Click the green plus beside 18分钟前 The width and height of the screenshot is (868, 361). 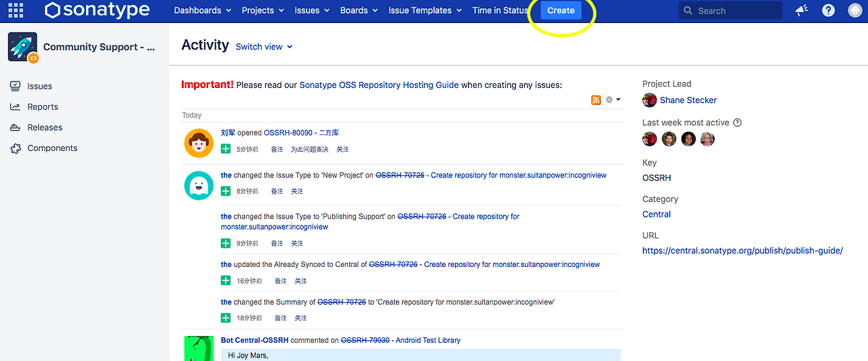(x=226, y=318)
